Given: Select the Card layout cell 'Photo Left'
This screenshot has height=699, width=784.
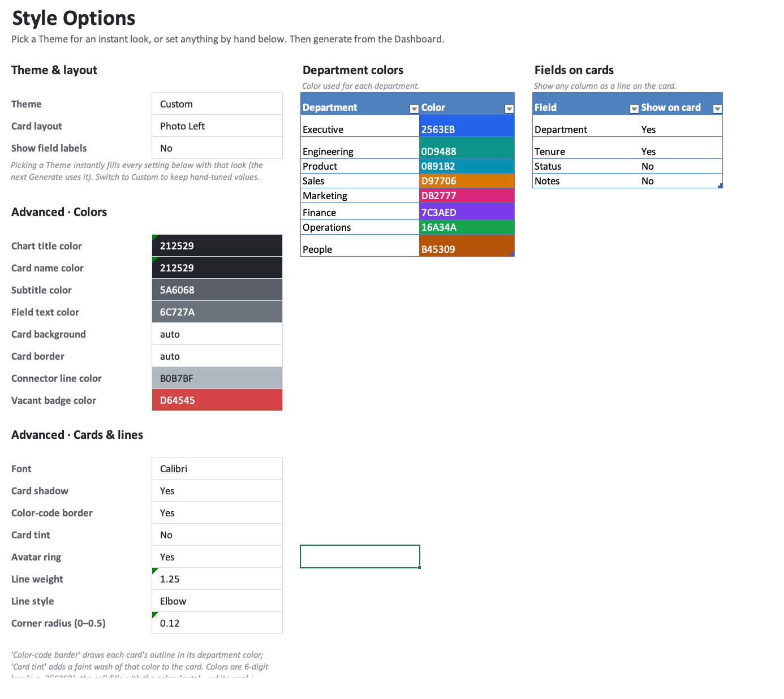Looking at the screenshot, I should [x=217, y=126].
